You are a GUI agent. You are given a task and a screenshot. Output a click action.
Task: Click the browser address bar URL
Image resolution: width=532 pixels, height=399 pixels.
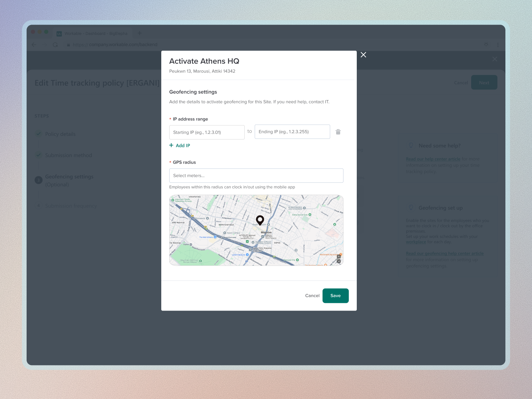[x=115, y=45]
